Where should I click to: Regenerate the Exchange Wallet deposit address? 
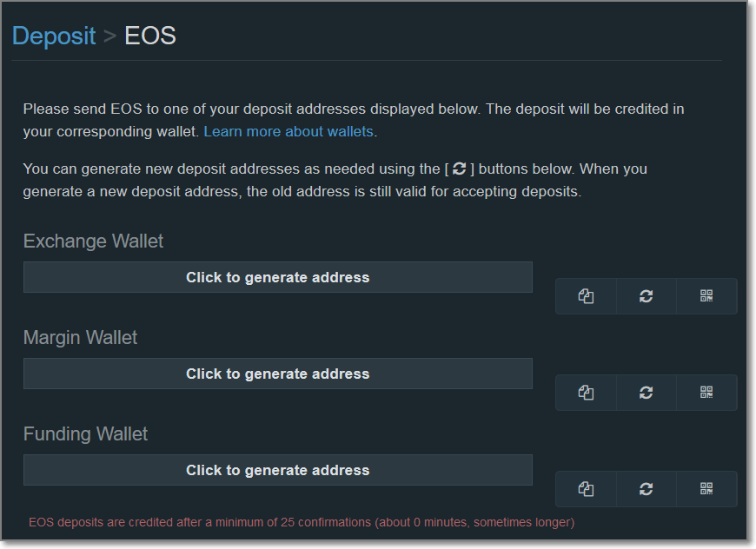point(646,296)
